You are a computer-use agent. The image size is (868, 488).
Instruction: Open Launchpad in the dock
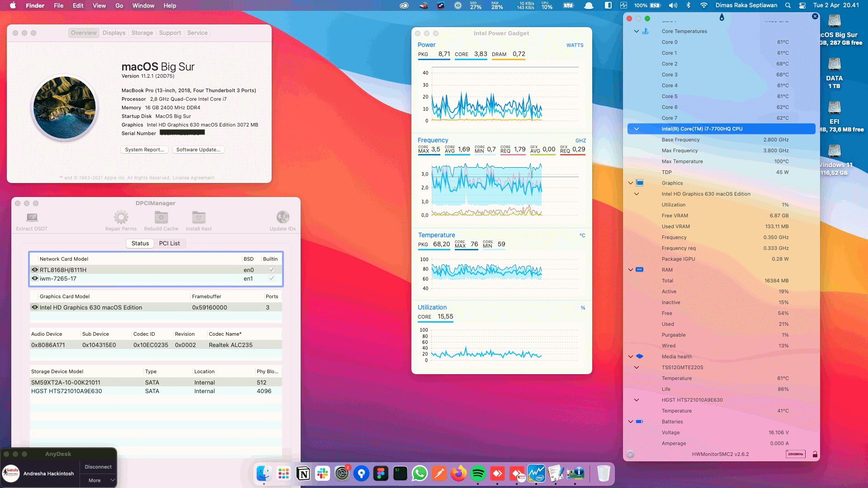tap(284, 474)
